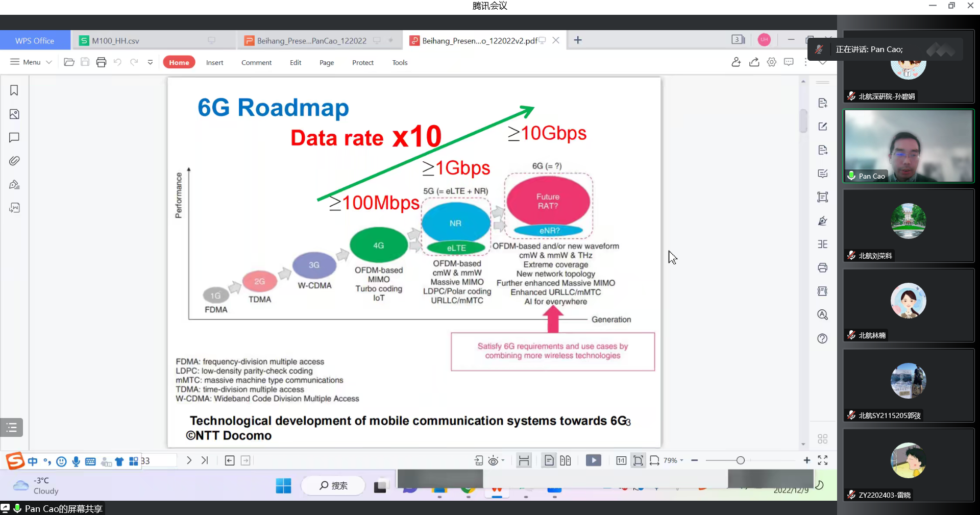Image resolution: width=980 pixels, height=515 pixels.
Task: Enter fullscreen with the expand icon
Action: (x=823, y=460)
